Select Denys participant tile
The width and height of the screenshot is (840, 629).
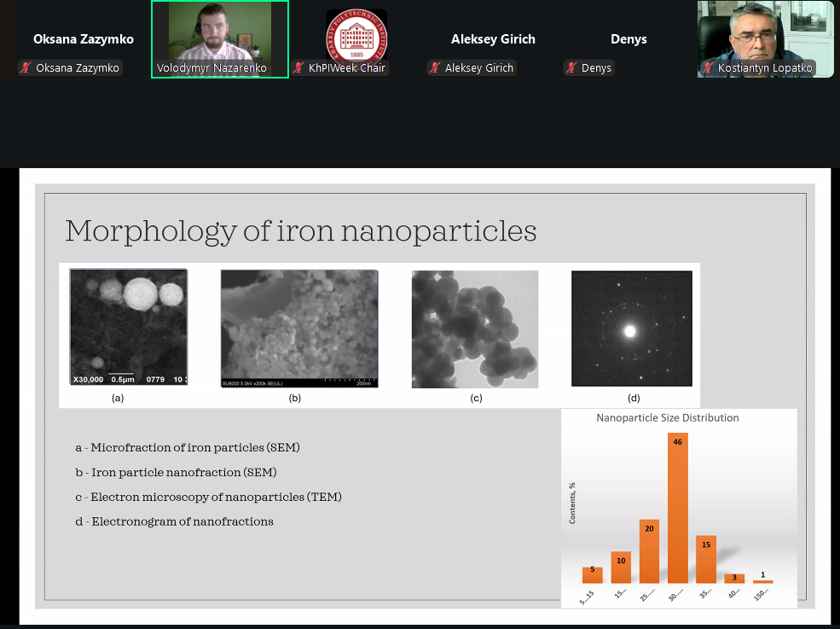pyautogui.click(x=629, y=39)
